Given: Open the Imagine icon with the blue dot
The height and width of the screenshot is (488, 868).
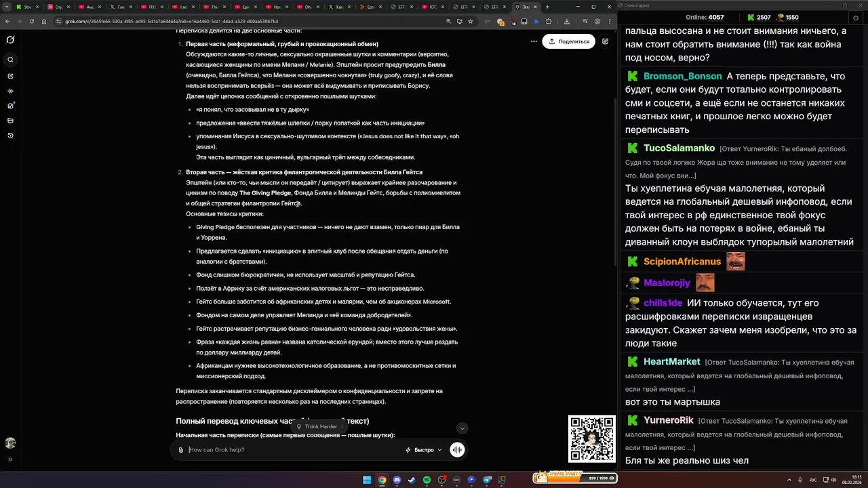Looking at the screenshot, I should click(10, 106).
